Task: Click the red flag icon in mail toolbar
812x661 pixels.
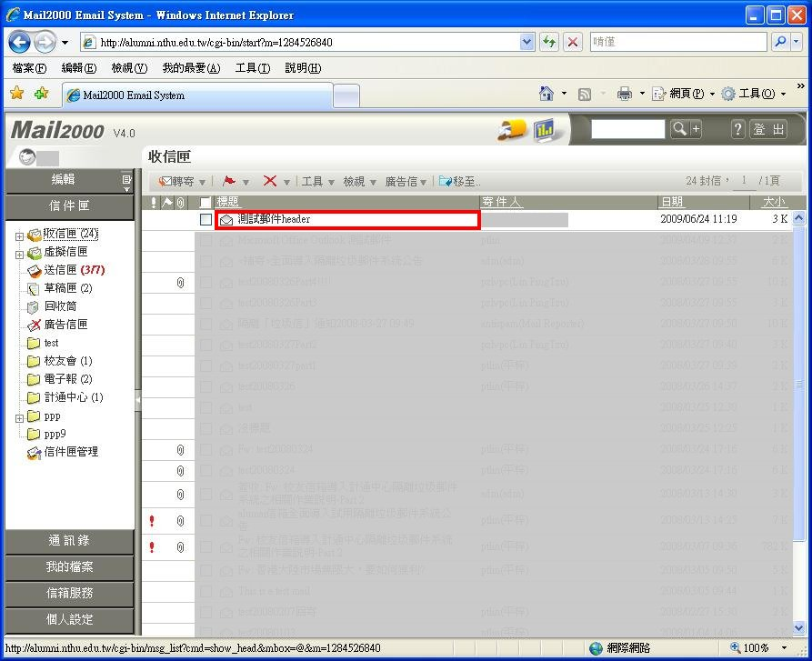Action: (229, 181)
